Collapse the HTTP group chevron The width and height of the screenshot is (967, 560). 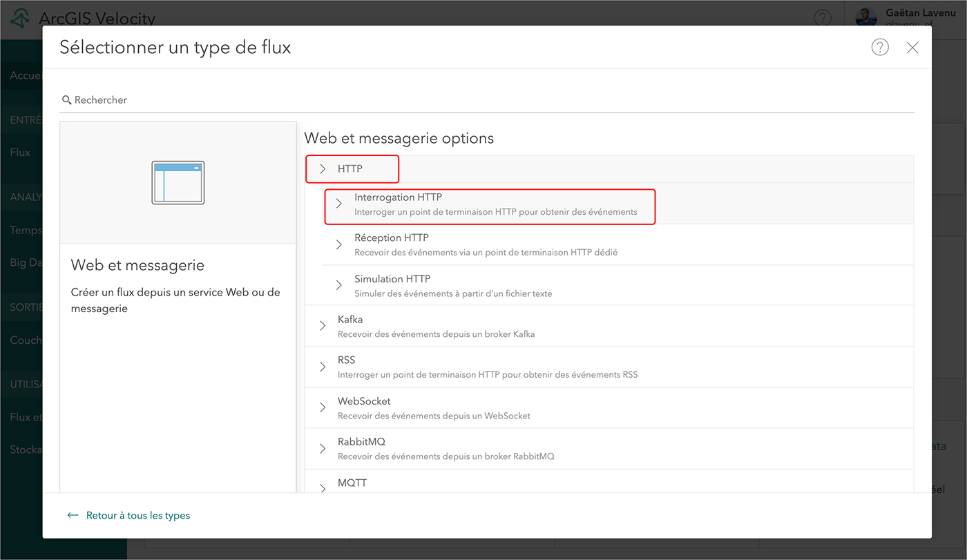[323, 169]
